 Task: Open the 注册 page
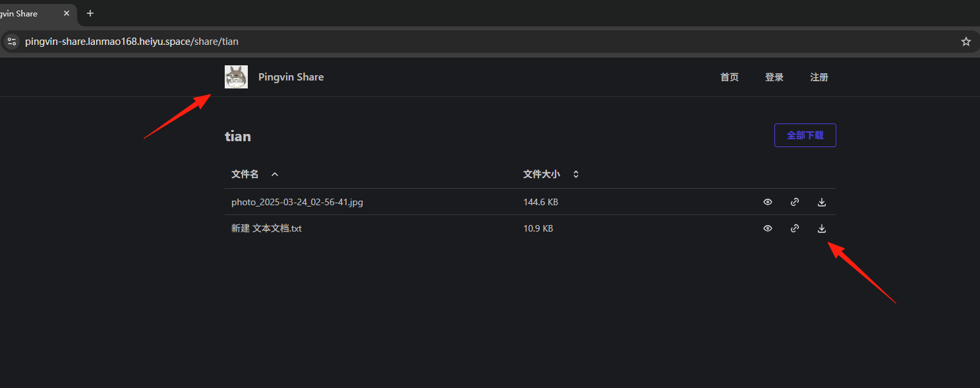(819, 77)
